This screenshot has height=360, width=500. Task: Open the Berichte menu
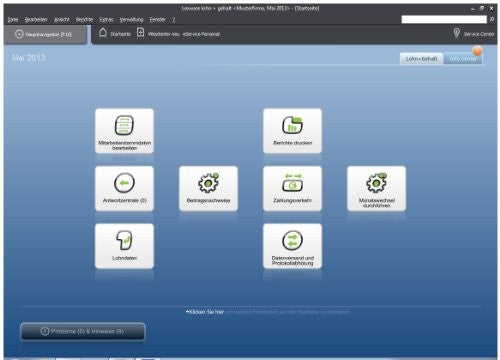(x=84, y=20)
